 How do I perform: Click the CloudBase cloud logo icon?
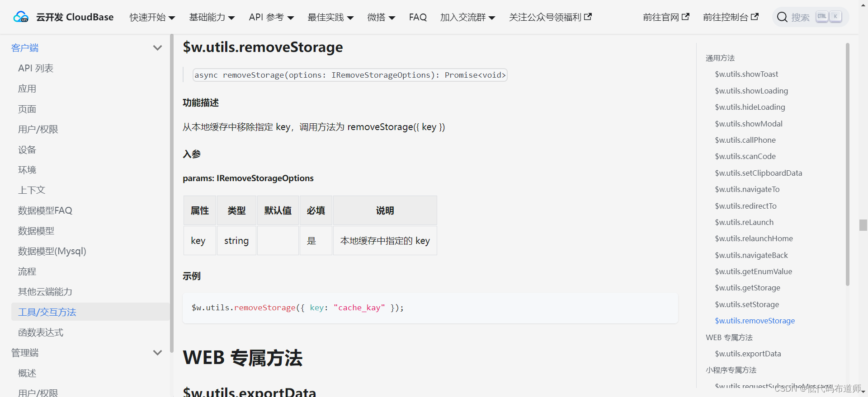click(21, 17)
